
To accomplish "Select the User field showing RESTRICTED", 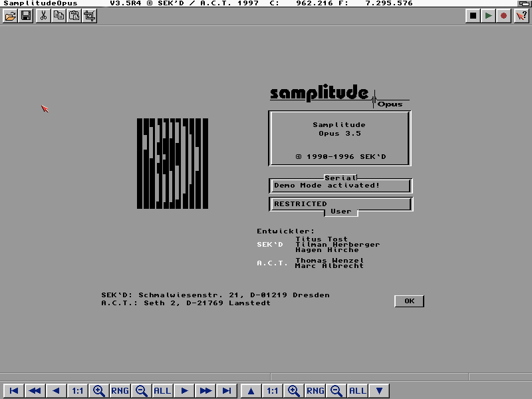I will [340, 204].
